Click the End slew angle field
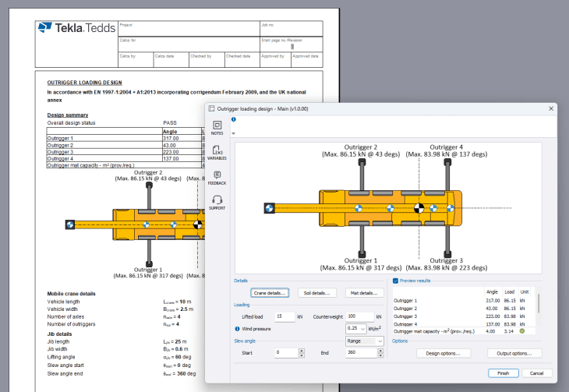 coord(362,353)
